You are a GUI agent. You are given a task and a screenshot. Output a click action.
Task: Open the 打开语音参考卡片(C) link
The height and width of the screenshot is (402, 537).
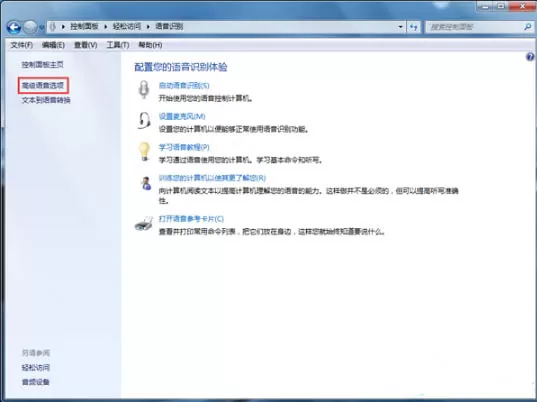coord(191,219)
